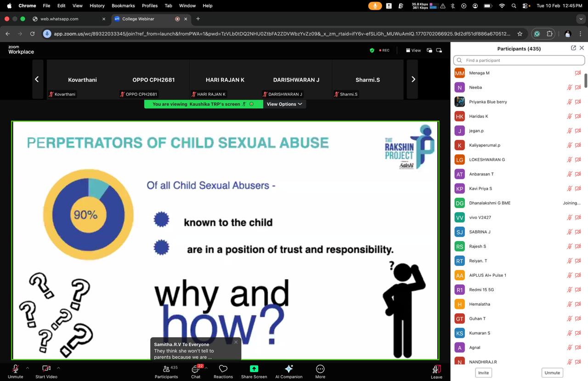This screenshot has width=588, height=381.
Task: Toggle Start Video camera button
Action: tap(46, 369)
